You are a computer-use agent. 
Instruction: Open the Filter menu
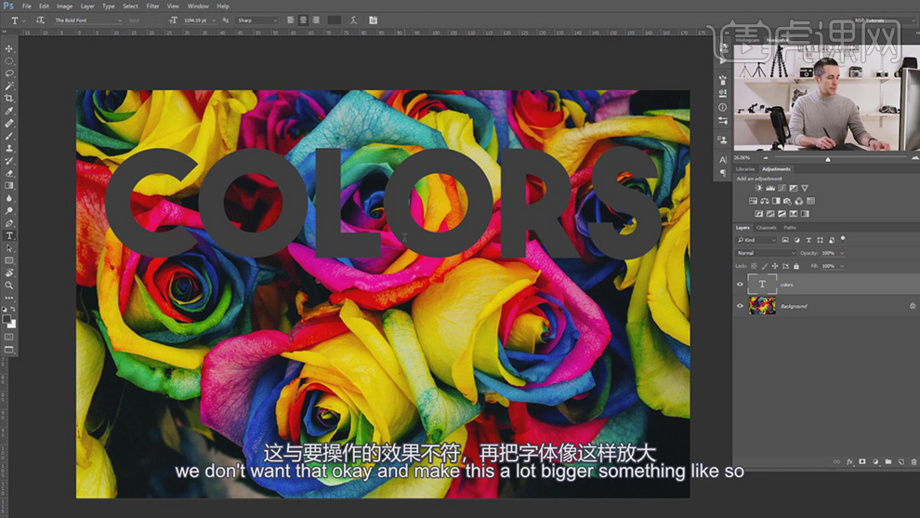(x=152, y=6)
